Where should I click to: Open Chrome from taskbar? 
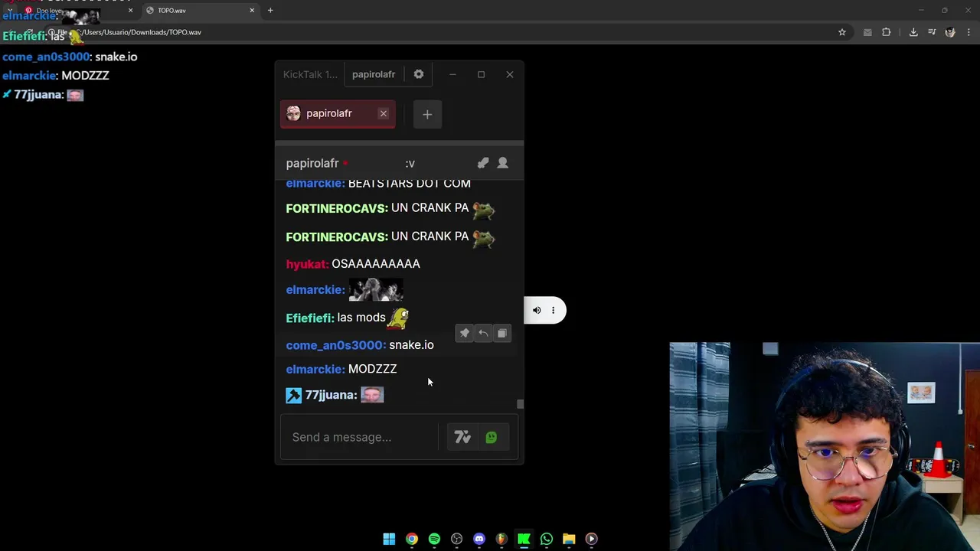(x=412, y=539)
